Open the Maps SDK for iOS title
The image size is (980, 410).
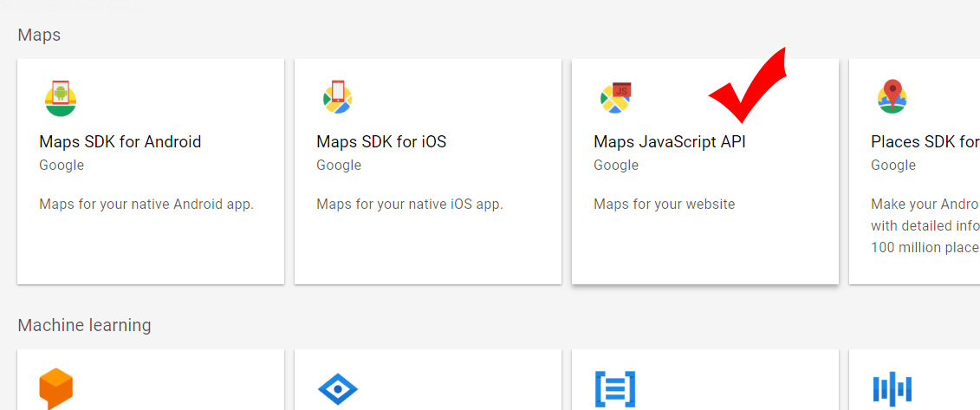(x=381, y=142)
